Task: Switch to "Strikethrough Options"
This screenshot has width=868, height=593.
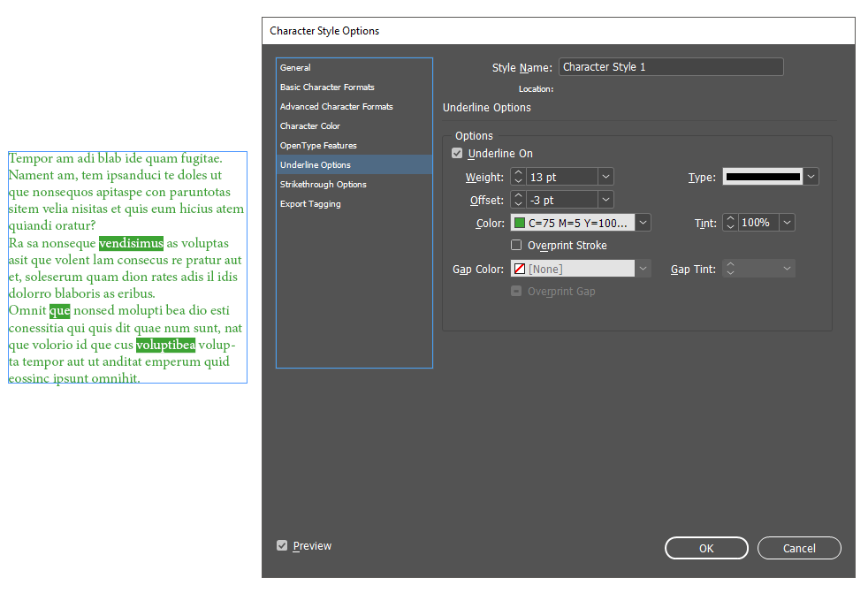Action: pyautogui.click(x=323, y=184)
